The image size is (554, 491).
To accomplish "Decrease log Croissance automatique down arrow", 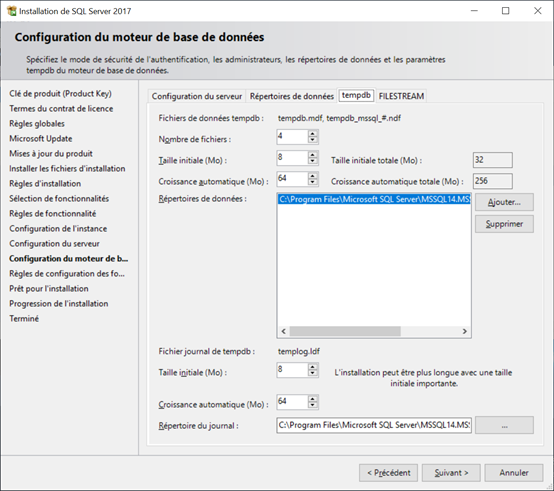I will coord(312,406).
